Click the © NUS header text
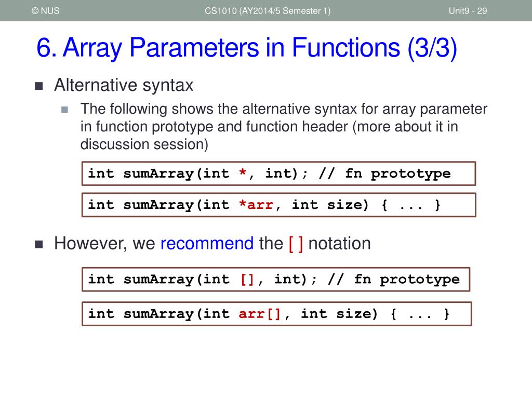 coord(46,11)
